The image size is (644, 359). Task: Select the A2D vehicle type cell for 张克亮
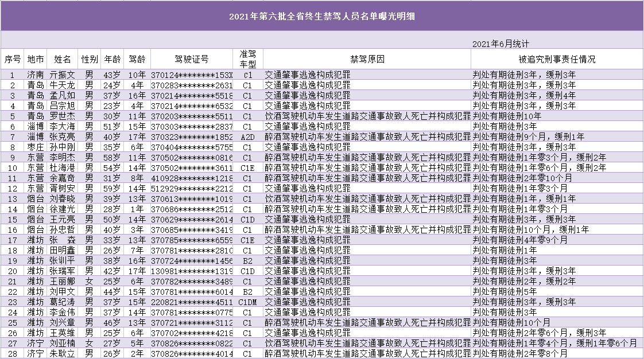pyautogui.click(x=249, y=136)
